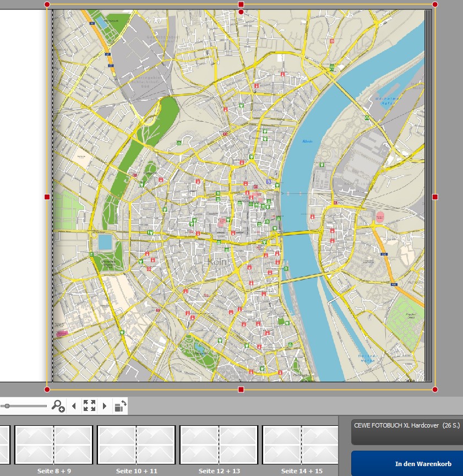Image resolution: width=463 pixels, height=476 pixels.
Task: Click the right-middle square resize handle
Action: point(435,197)
